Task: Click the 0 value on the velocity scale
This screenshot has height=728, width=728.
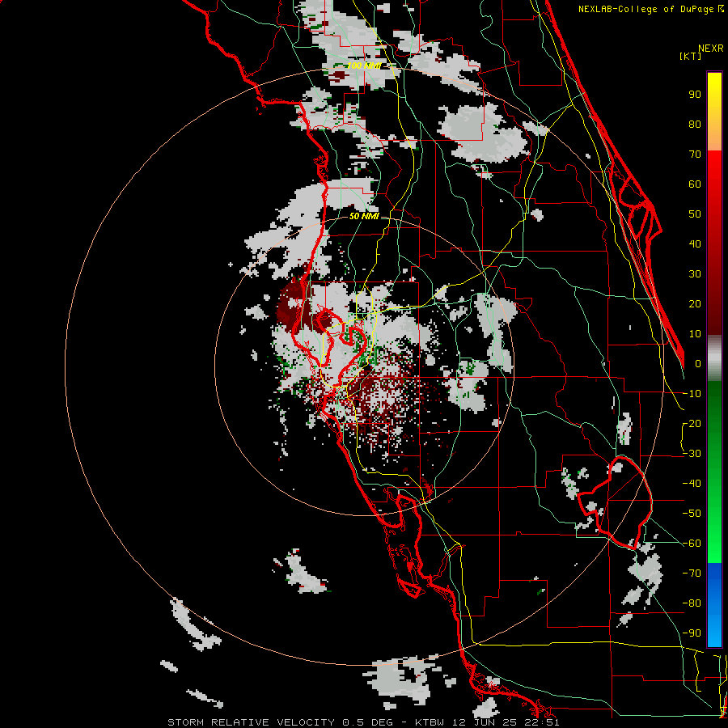Action: coord(698,363)
